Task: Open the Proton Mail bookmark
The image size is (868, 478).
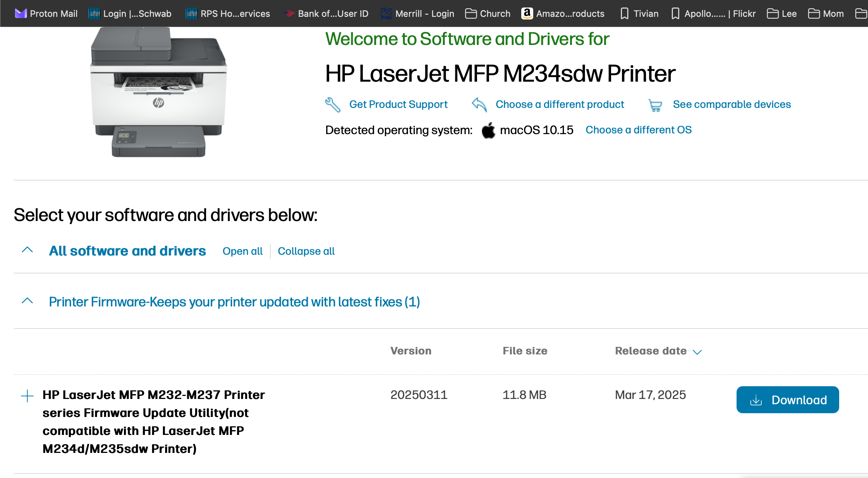Action: click(46, 14)
